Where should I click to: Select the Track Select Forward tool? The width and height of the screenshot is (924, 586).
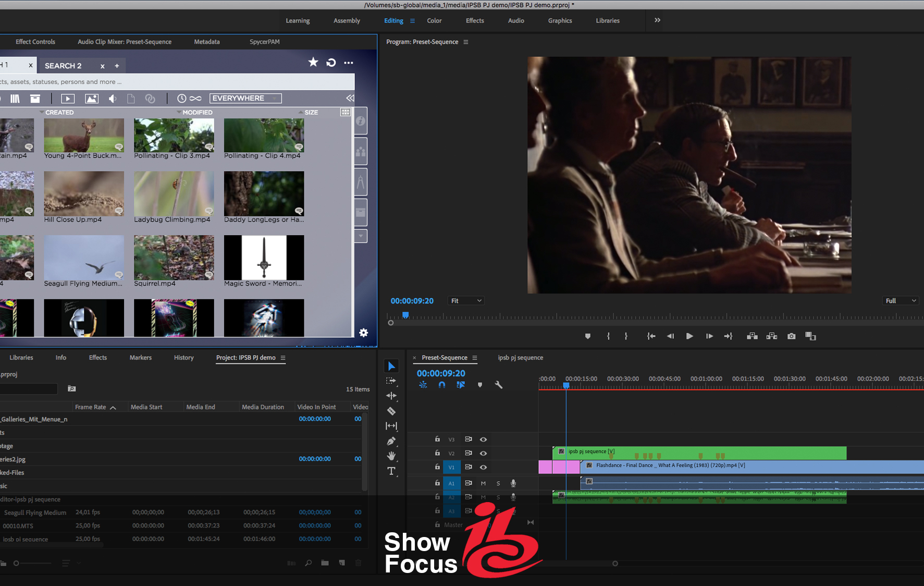click(x=391, y=381)
